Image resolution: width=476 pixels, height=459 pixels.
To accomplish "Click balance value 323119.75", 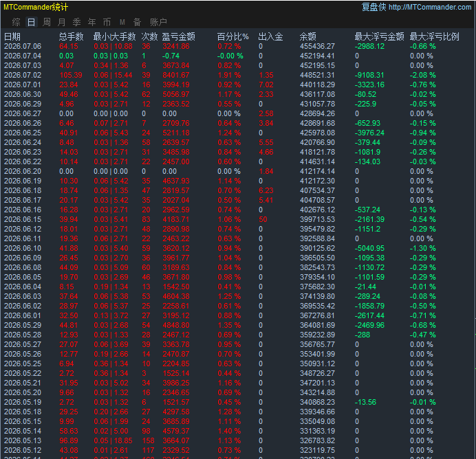I will (318, 450).
